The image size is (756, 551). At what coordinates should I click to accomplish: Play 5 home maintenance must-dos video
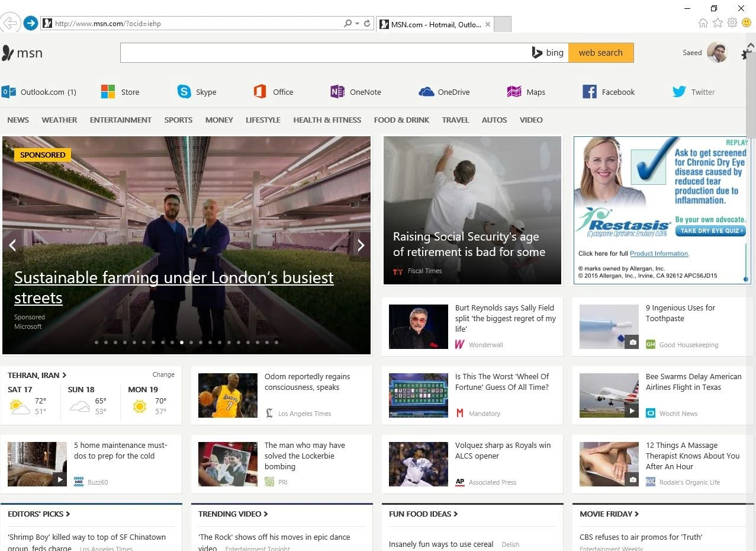click(x=60, y=479)
